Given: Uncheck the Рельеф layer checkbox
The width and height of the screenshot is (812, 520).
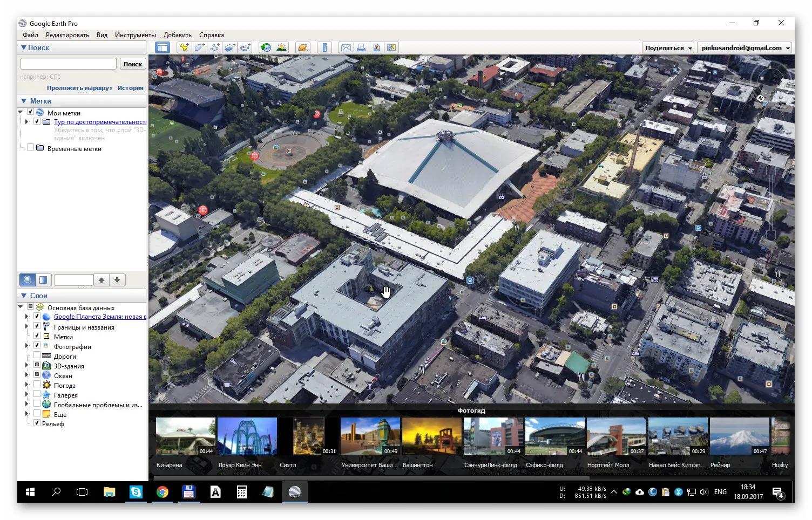Looking at the screenshot, I should click(x=37, y=423).
